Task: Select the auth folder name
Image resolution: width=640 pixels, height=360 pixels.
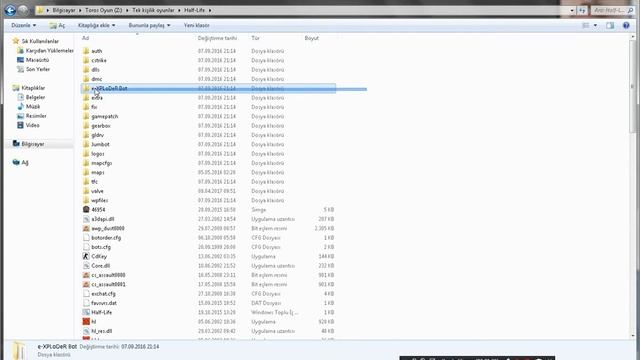Action: tap(96, 51)
